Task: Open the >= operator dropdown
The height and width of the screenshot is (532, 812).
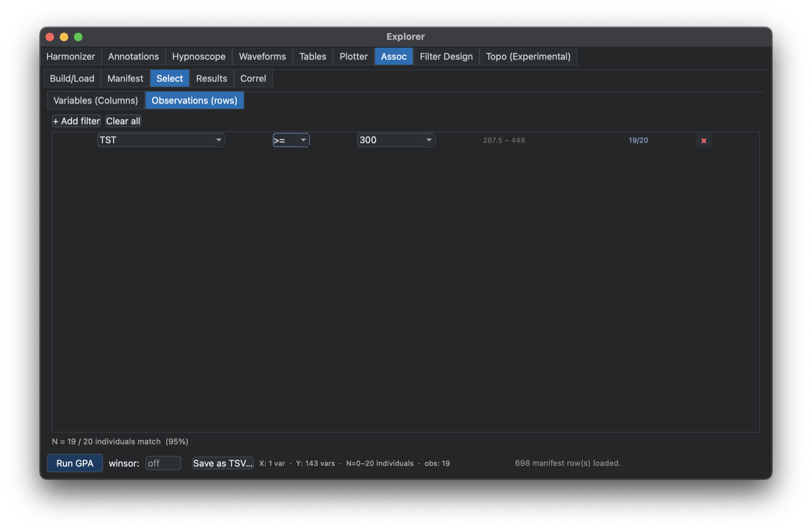Action: (291, 140)
